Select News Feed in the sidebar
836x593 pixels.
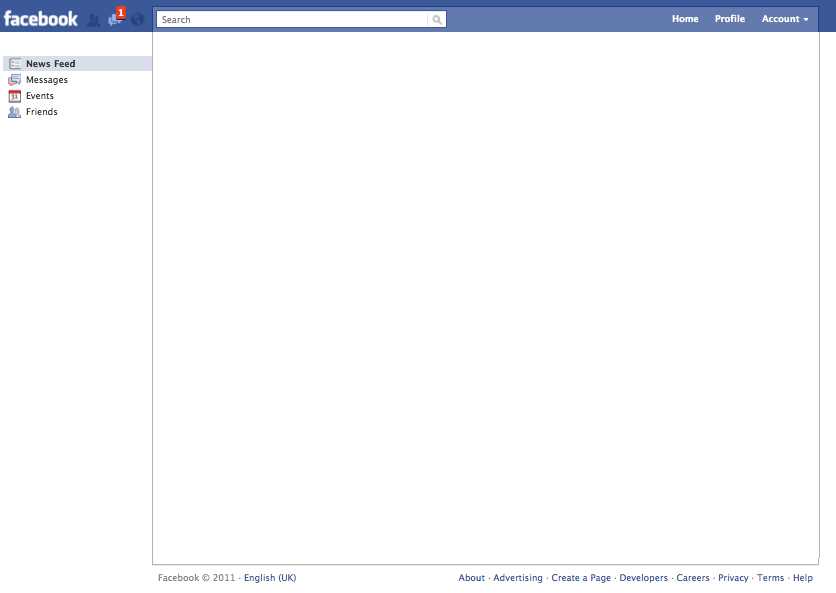coord(78,63)
